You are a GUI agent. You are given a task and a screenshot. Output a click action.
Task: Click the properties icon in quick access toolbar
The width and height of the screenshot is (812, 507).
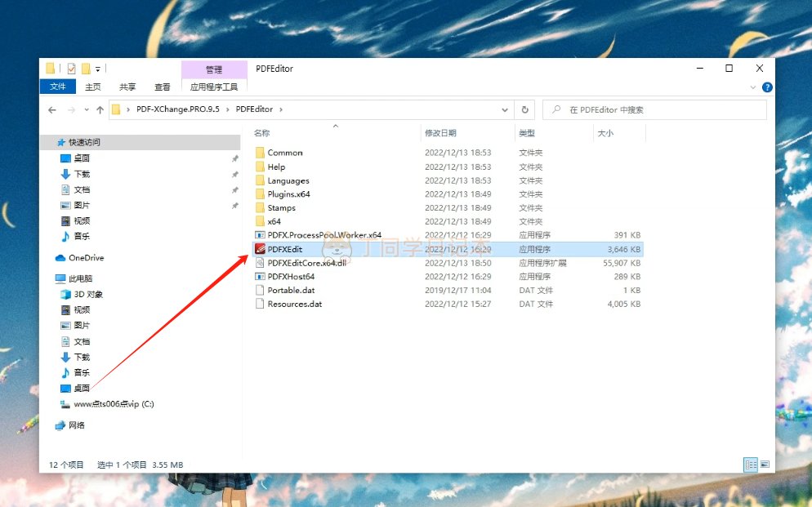coord(71,69)
